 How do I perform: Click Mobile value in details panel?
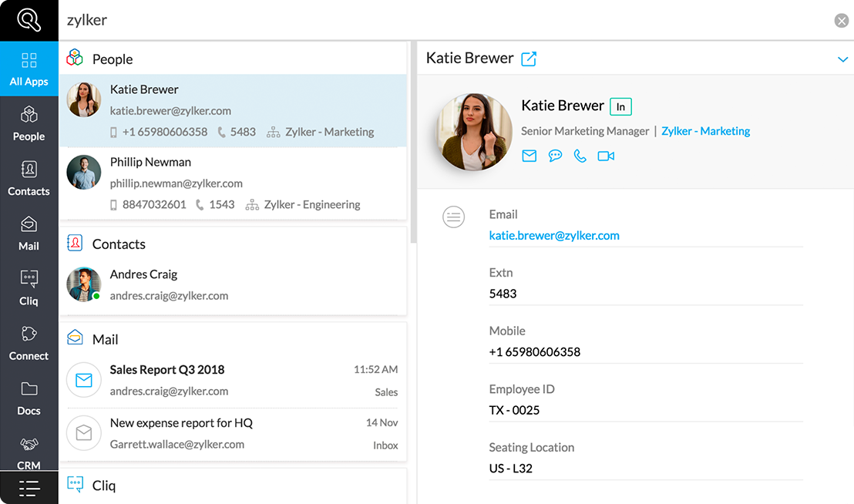[x=534, y=351]
